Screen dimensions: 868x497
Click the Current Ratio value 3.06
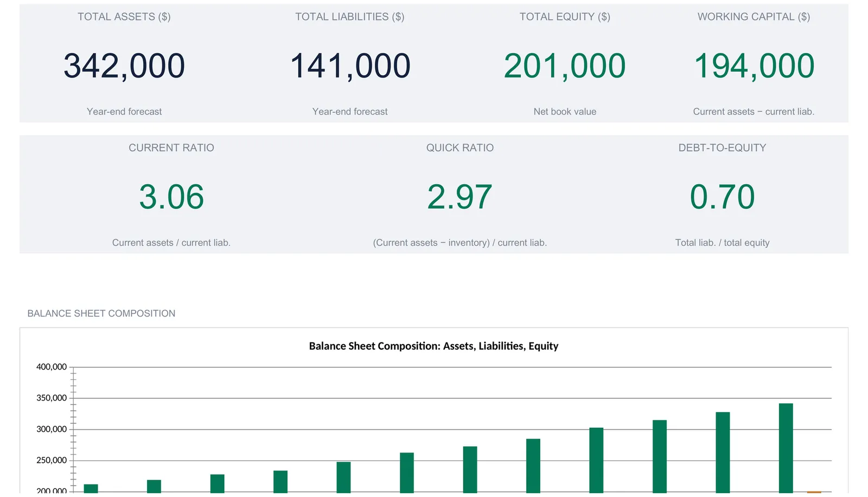171,197
